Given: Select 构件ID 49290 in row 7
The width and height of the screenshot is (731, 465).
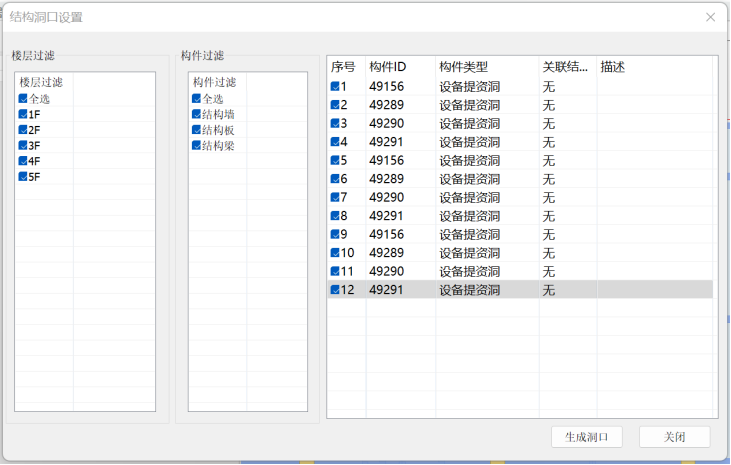Looking at the screenshot, I should (386, 197).
